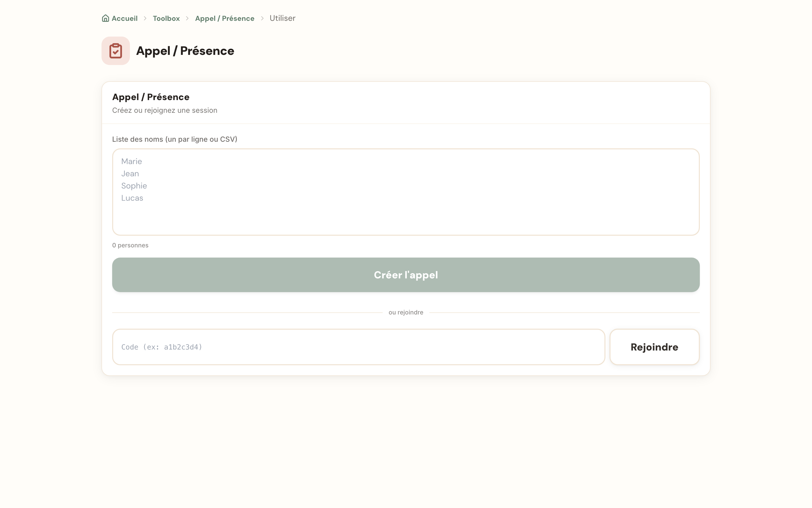The width and height of the screenshot is (812, 508).
Task: Click 'Créez ou rejoignez une session' subtitle
Action: (x=165, y=110)
